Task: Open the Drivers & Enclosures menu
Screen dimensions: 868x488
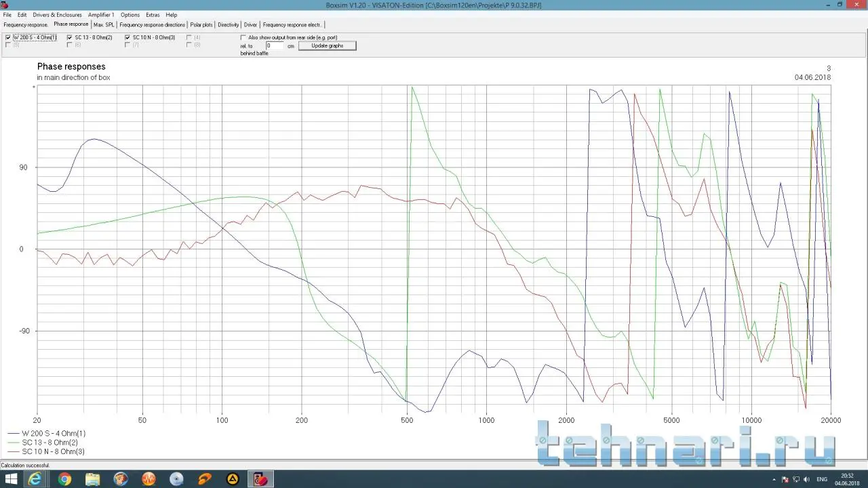Action: [57, 14]
